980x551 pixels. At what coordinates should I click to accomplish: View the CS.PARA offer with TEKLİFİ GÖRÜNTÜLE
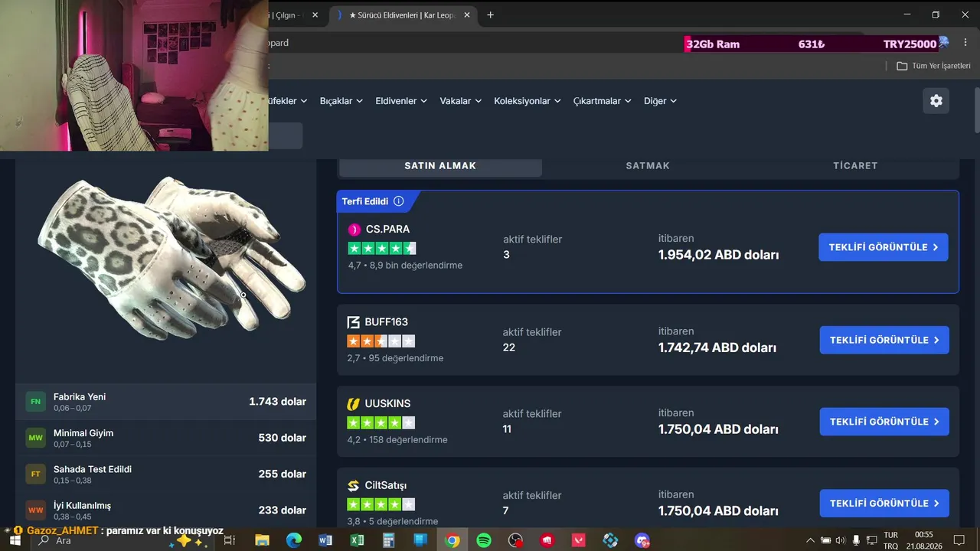tap(884, 247)
